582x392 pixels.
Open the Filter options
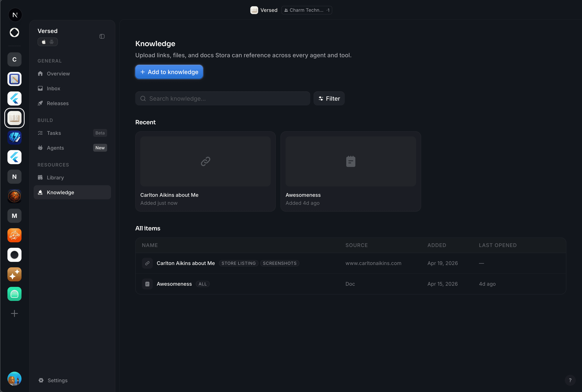(x=329, y=98)
